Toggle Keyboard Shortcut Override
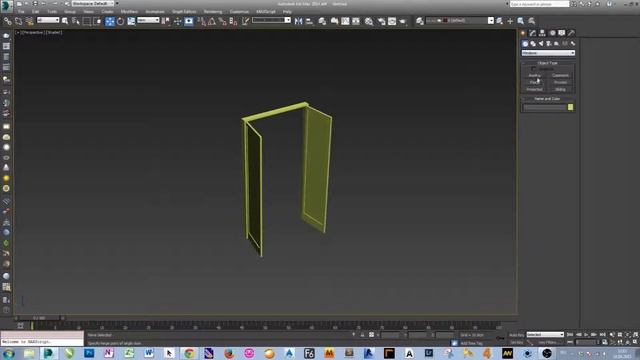Viewport: 640px width, 360px height. pos(189,21)
